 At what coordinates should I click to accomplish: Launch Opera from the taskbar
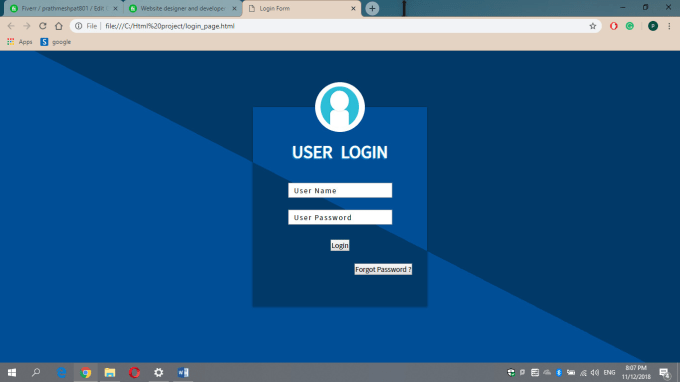click(x=134, y=372)
